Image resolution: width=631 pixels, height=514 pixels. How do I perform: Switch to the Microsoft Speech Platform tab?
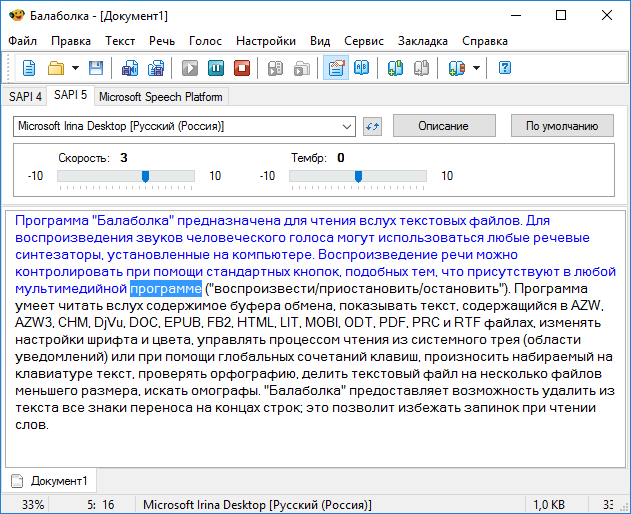click(161, 97)
